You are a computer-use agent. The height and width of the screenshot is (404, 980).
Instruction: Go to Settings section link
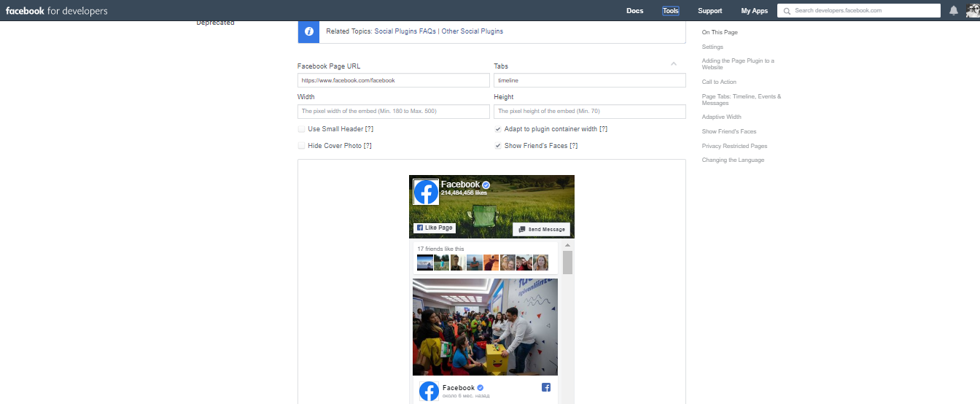click(x=712, y=47)
